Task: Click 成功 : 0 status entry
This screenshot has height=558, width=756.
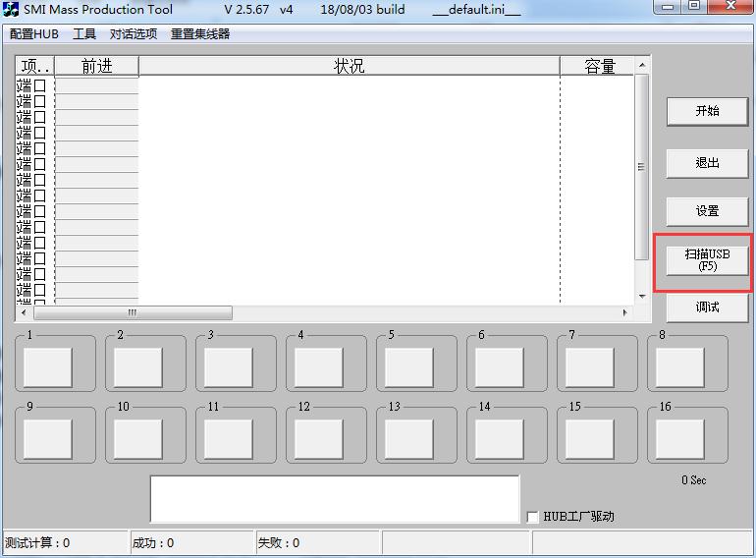Action: pos(153,543)
